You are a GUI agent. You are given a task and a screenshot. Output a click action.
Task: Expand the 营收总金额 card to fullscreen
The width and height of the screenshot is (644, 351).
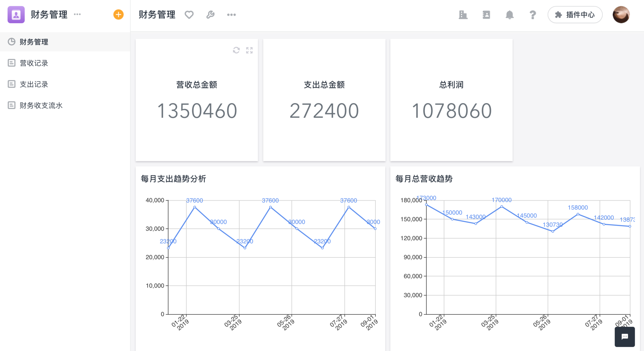249,50
